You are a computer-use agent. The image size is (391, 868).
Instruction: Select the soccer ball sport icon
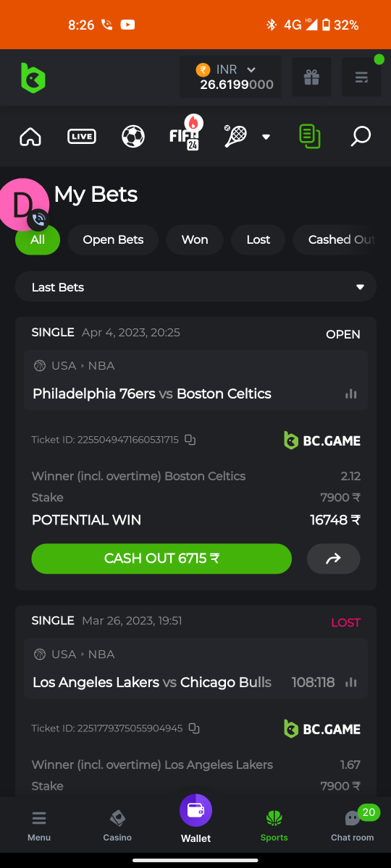133,136
